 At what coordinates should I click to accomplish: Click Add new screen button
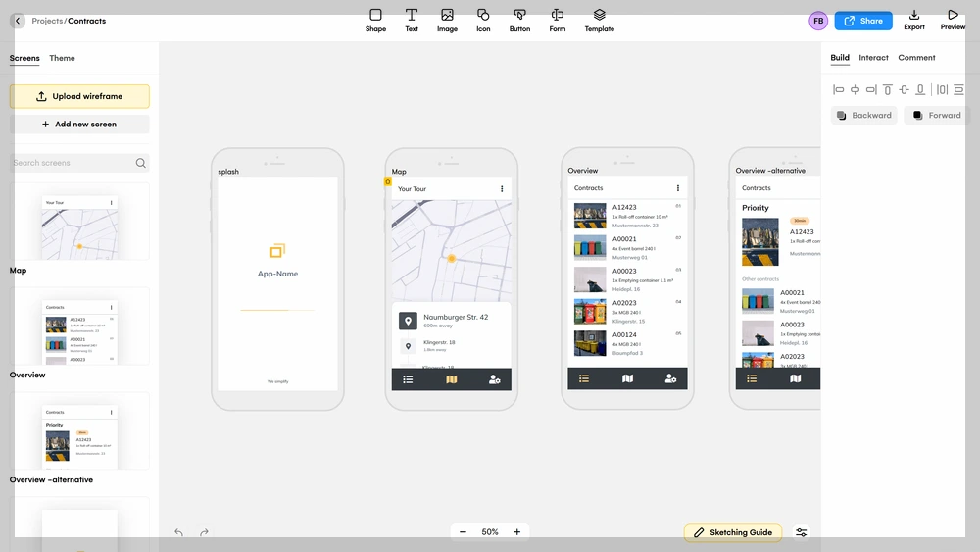[79, 124]
